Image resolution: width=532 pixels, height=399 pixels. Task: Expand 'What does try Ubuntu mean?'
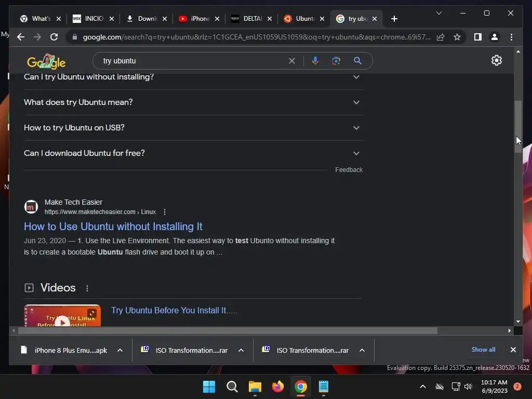click(x=193, y=102)
